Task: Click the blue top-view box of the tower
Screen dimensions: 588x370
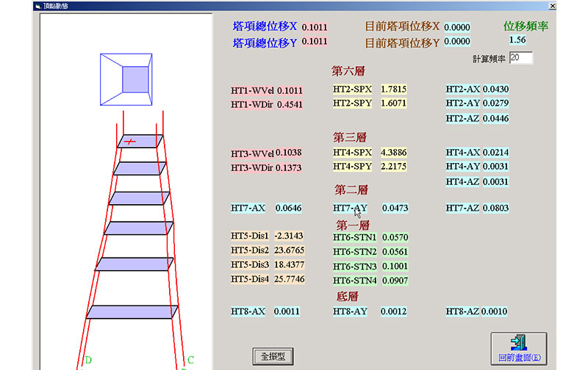Action: coord(126,78)
